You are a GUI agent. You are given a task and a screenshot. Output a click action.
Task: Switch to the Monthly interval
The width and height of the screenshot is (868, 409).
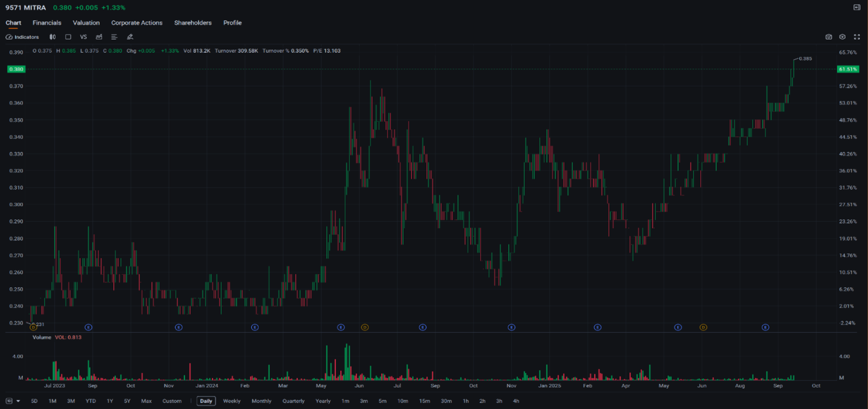tap(261, 401)
